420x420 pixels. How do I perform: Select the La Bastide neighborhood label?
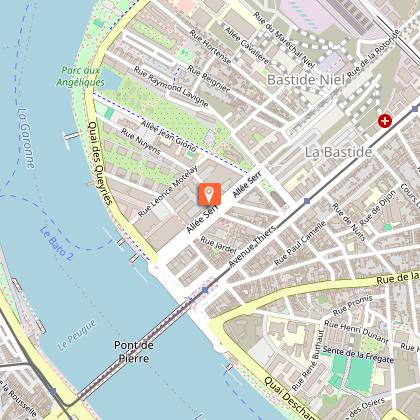pyautogui.click(x=338, y=152)
